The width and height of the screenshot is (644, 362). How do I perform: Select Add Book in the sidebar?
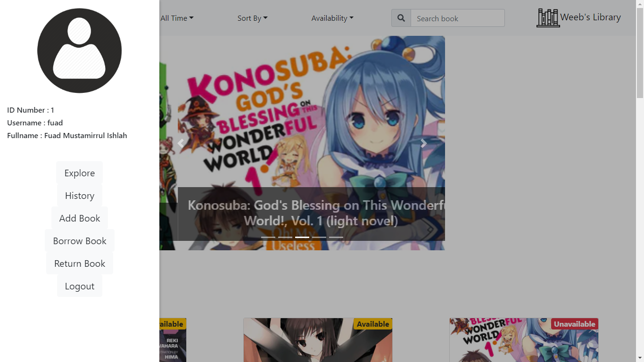click(80, 218)
